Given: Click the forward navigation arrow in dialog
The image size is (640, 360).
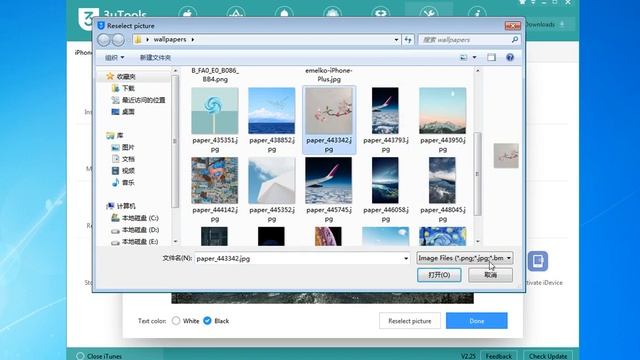Looking at the screenshot, I should tap(118, 40).
